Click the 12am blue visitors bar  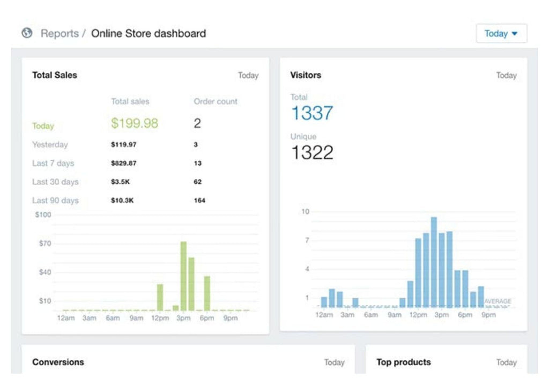(324, 302)
